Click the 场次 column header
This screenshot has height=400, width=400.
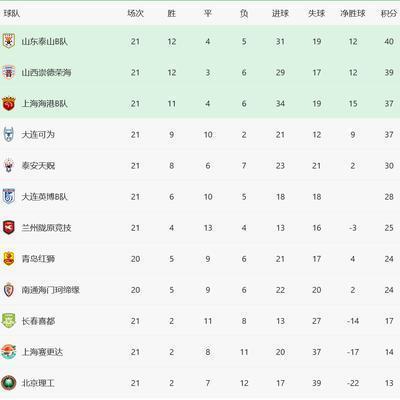135,13
